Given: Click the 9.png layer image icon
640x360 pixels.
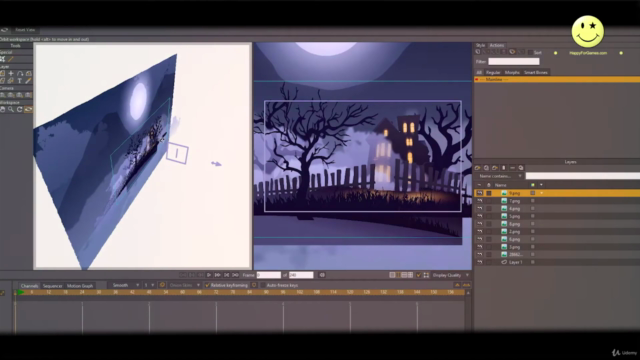Looking at the screenshot, I should (x=504, y=193).
